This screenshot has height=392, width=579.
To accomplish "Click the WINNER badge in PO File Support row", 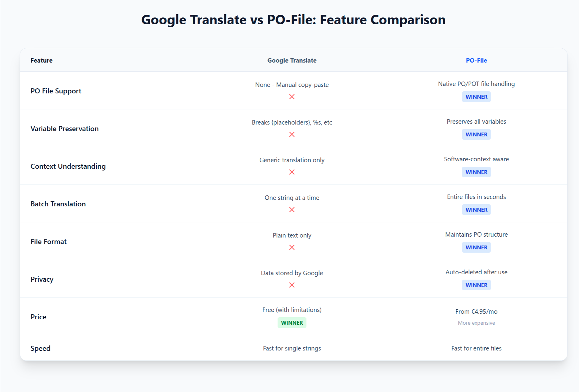I will click(476, 97).
